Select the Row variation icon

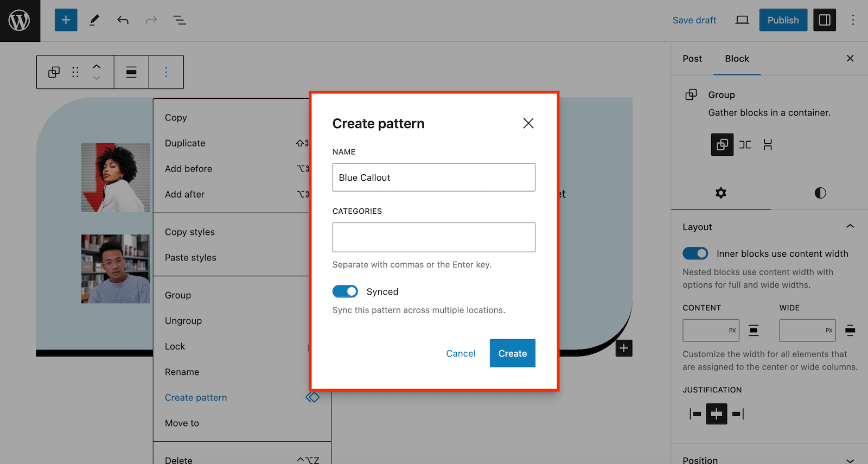745,144
